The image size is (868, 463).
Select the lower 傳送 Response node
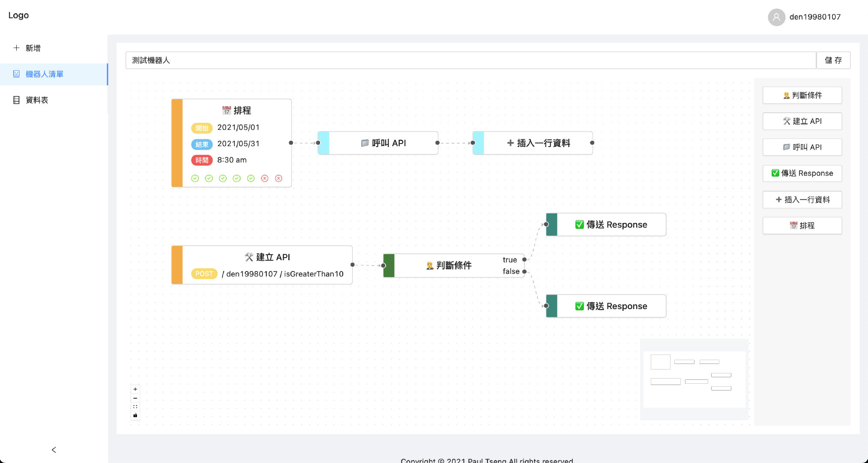click(x=606, y=306)
